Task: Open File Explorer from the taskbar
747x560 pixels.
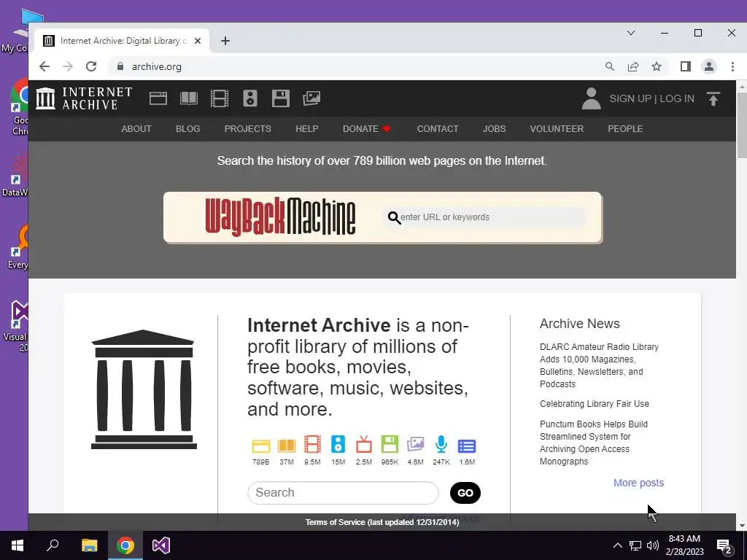Action: pyautogui.click(x=89, y=545)
